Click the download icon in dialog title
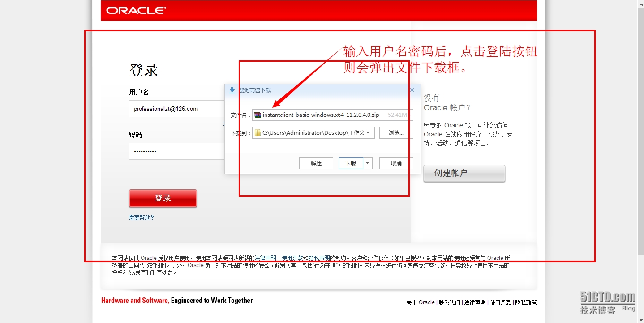Image resolution: width=644 pixels, height=323 pixels. pyautogui.click(x=232, y=90)
